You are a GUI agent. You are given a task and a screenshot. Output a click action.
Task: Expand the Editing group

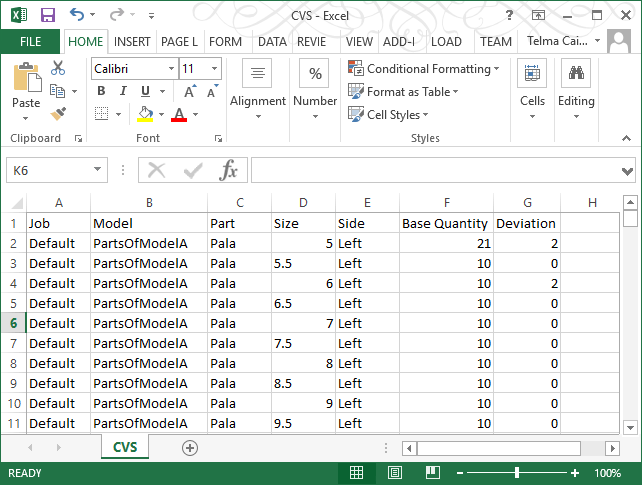[576, 90]
